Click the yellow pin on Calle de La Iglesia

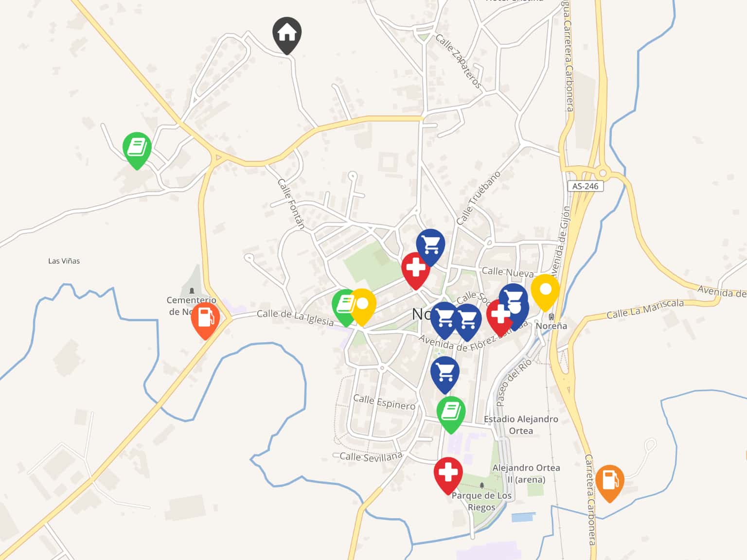tap(362, 307)
